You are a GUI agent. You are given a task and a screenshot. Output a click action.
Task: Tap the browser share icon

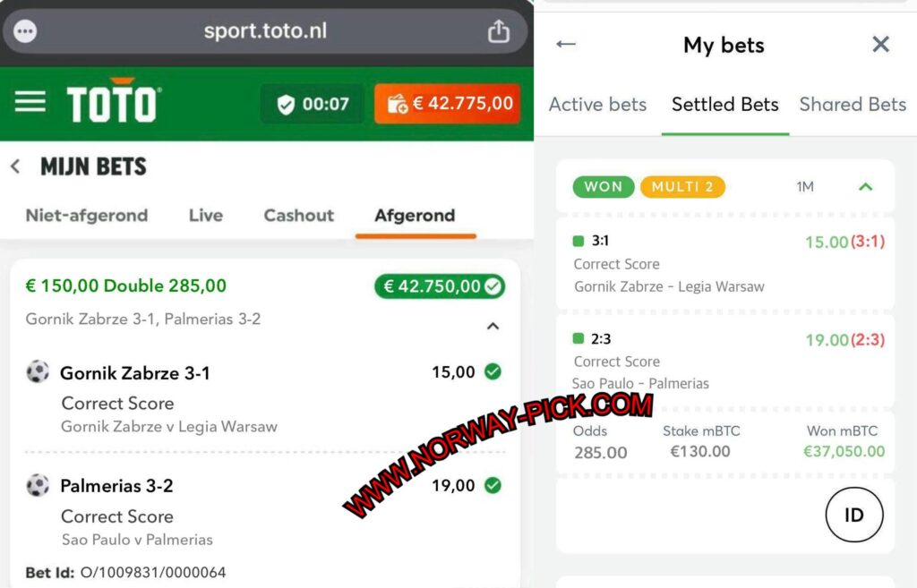498,31
